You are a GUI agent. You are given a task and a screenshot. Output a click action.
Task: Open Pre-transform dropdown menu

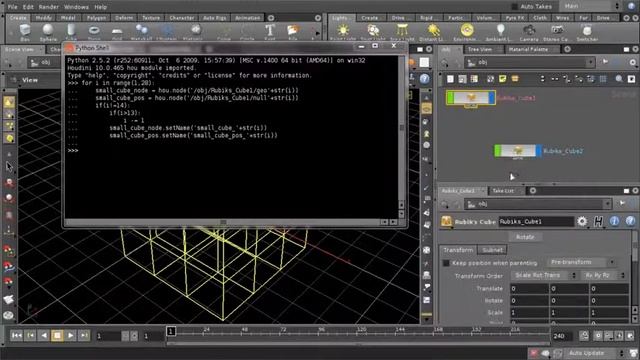[x=582, y=262]
